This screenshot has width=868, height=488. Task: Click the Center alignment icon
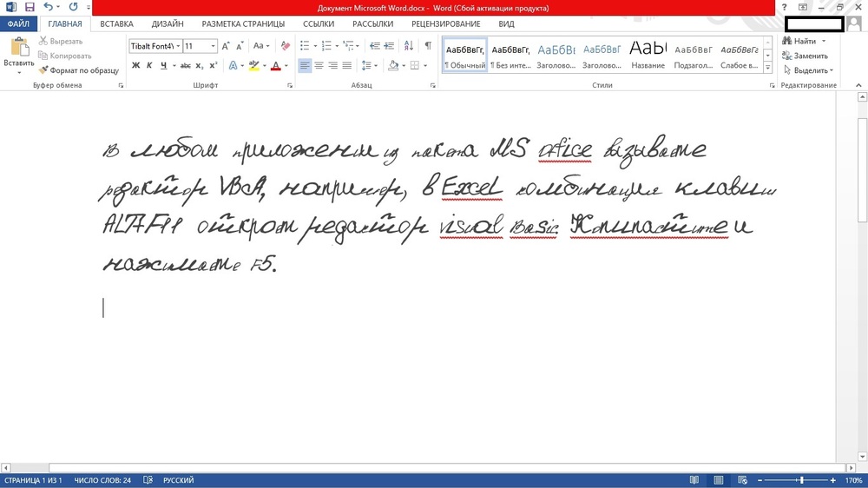pos(319,66)
